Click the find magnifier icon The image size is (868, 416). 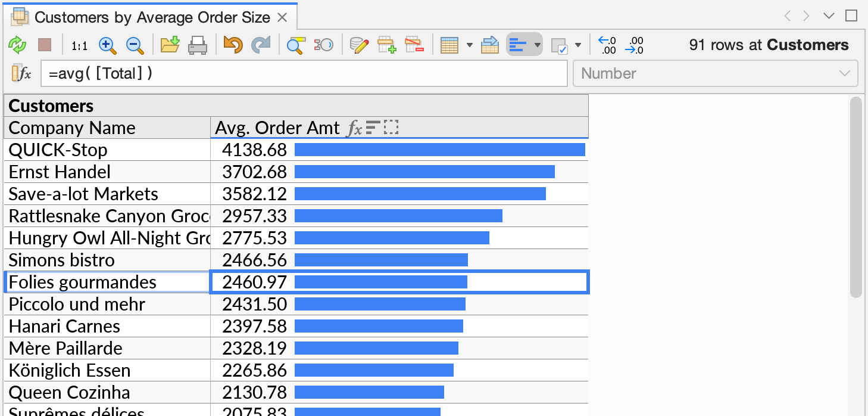pos(294,45)
